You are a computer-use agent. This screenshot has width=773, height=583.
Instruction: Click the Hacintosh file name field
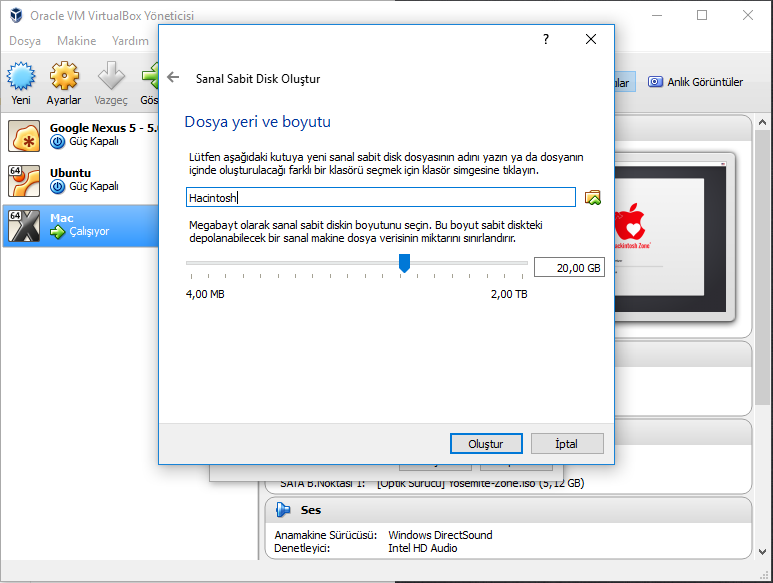[x=381, y=197]
